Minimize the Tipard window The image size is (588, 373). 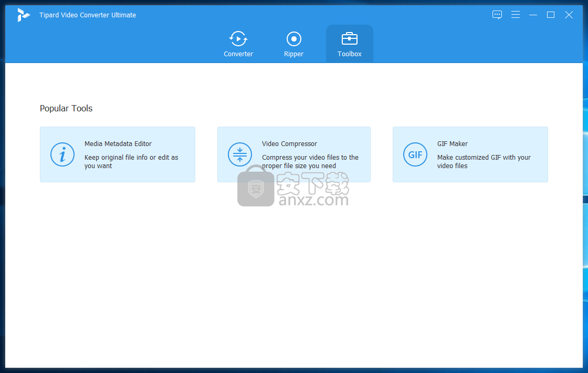coord(533,15)
